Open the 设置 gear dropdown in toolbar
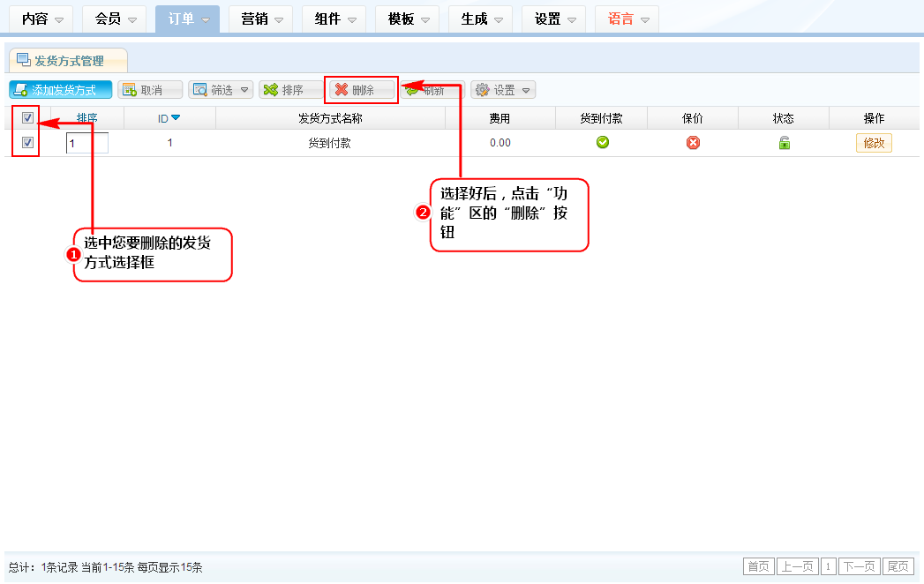Viewport: 924px width, 584px height. tap(504, 90)
